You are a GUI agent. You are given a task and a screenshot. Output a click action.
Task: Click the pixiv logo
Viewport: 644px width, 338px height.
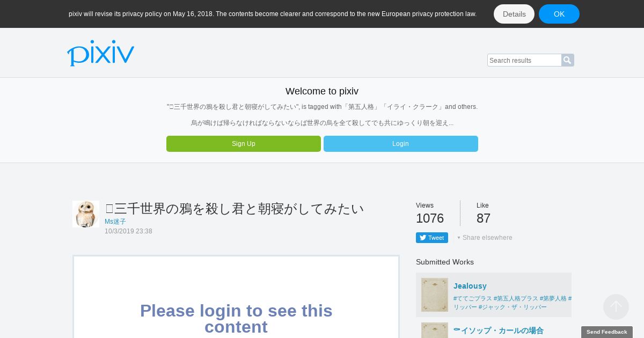100,53
